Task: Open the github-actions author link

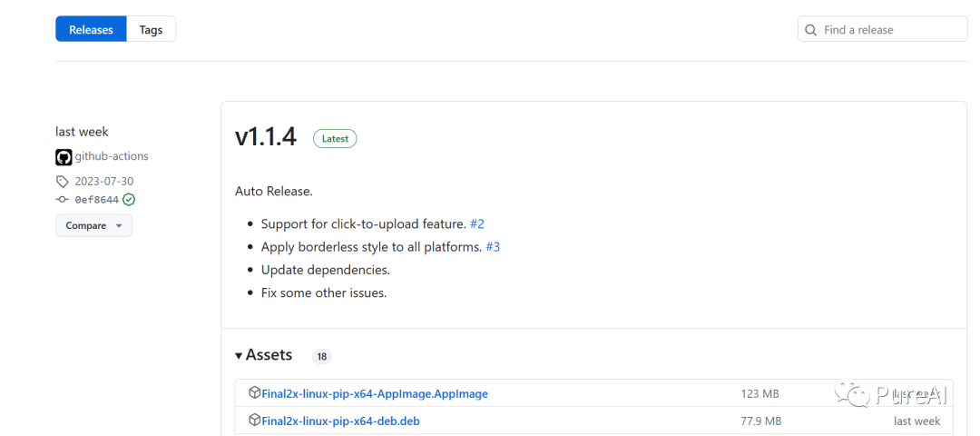Action: tap(112, 156)
